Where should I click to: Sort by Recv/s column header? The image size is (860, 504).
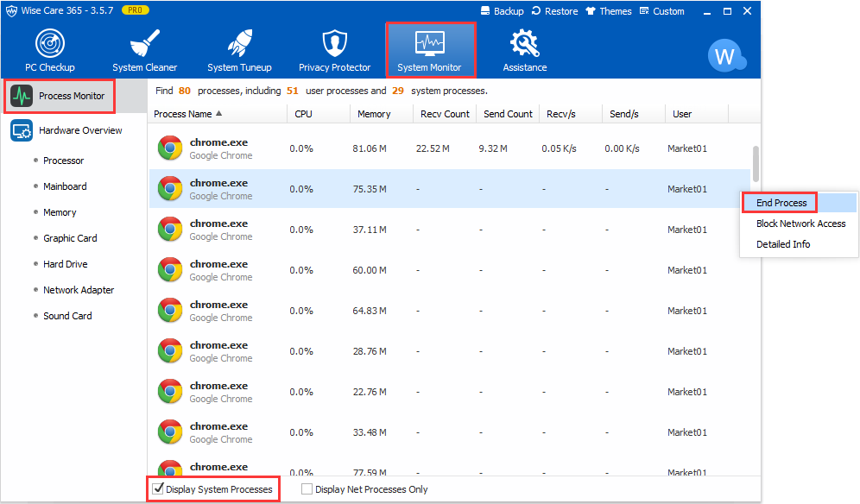click(571, 114)
